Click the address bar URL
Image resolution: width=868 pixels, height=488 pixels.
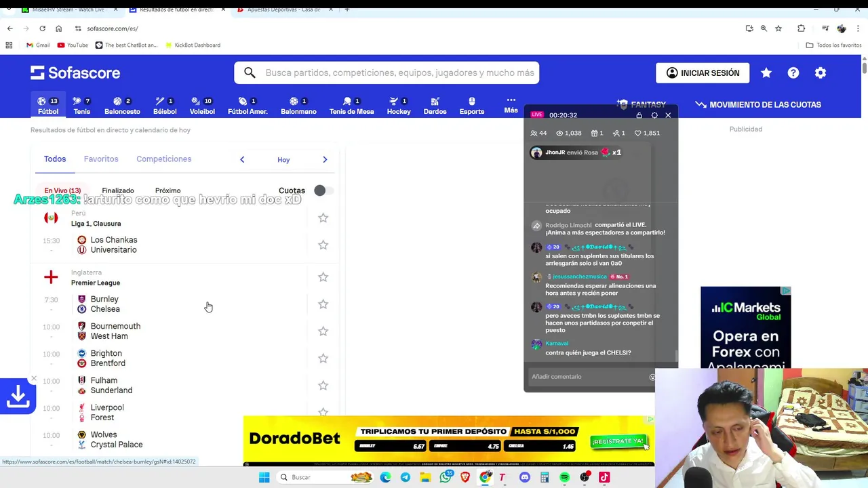tap(113, 28)
